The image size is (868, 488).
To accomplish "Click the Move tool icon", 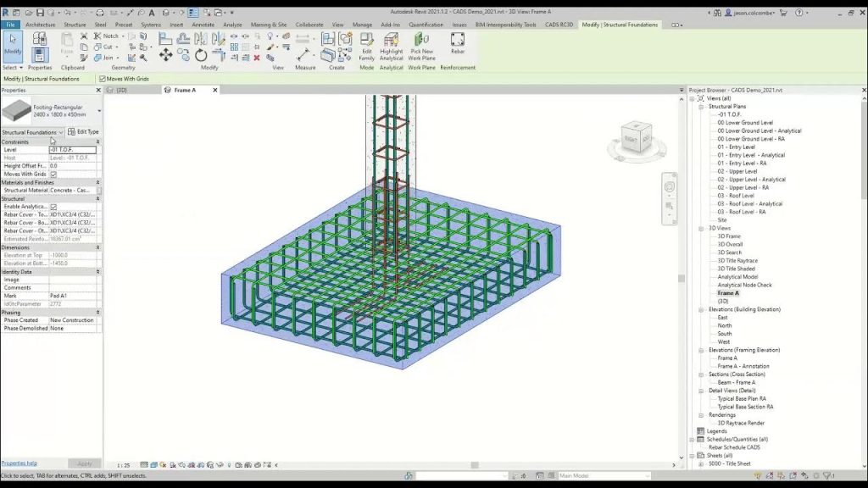I will point(165,55).
